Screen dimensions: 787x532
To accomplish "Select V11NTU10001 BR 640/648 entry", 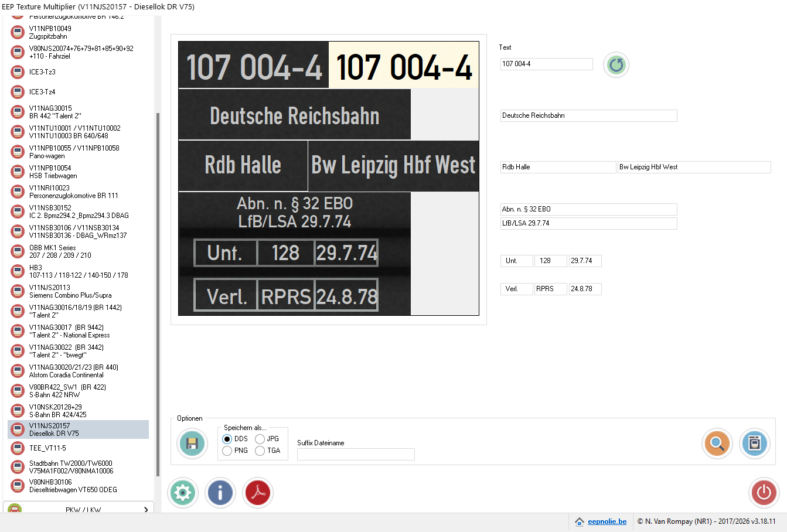I will coord(78,132).
